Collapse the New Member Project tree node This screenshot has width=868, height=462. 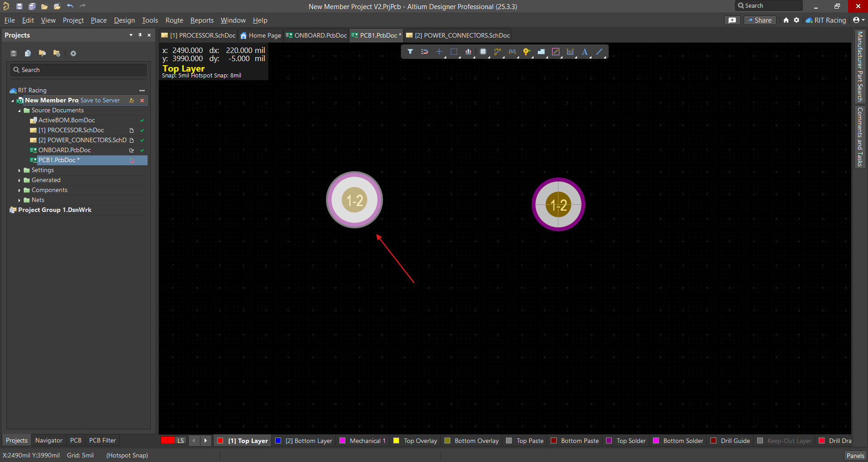pos(13,101)
